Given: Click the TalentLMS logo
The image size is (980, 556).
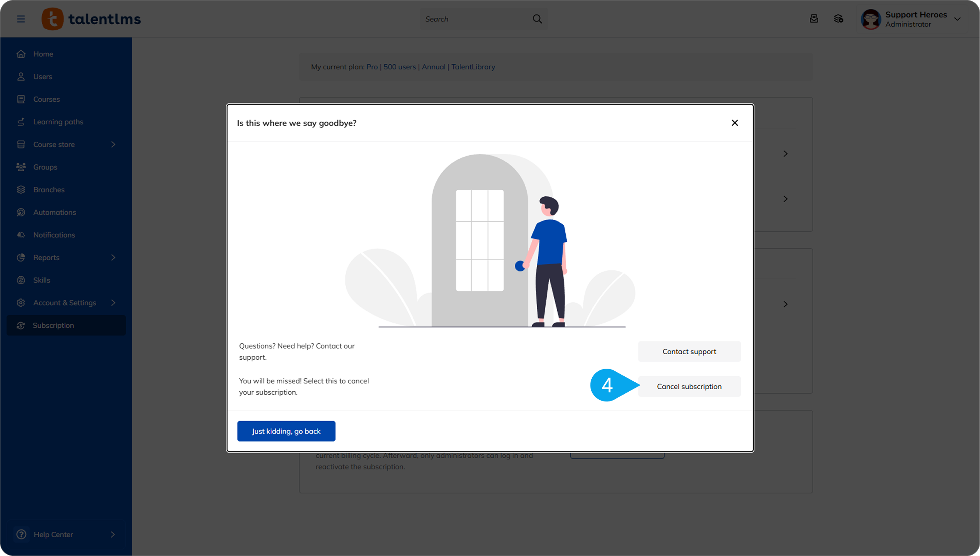Looking at the screenshot, I should coord(91,19).
